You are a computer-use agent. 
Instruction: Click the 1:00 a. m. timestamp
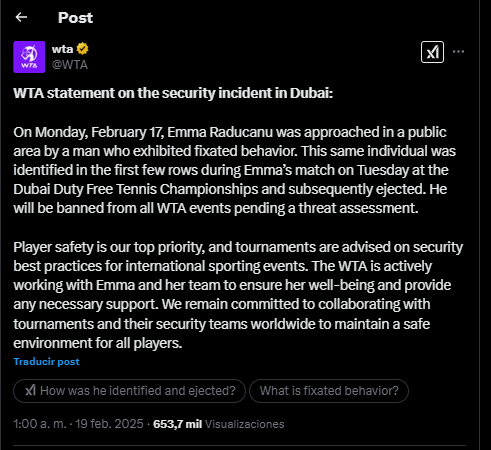(40, 424)
